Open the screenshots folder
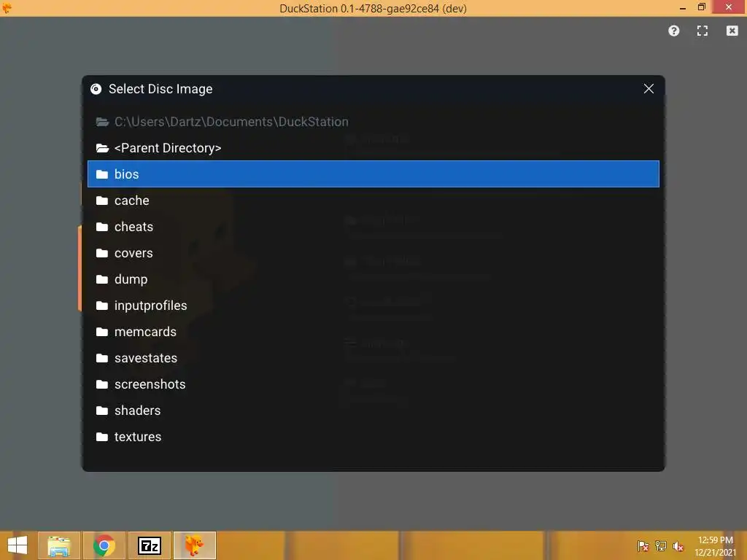The image size is (747, 560). [x=373, y=384]
